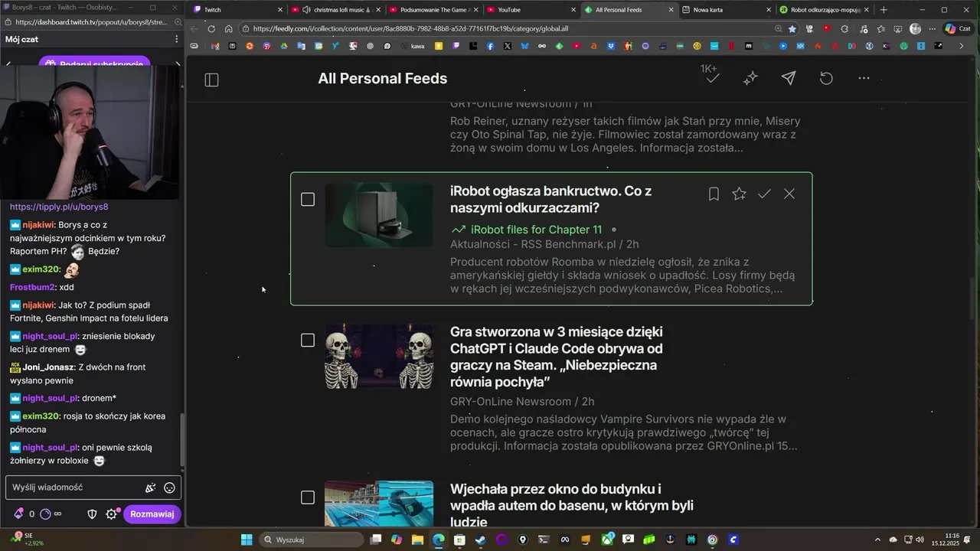
Task: Open the browser profile avatar
Action: (916, 29)
